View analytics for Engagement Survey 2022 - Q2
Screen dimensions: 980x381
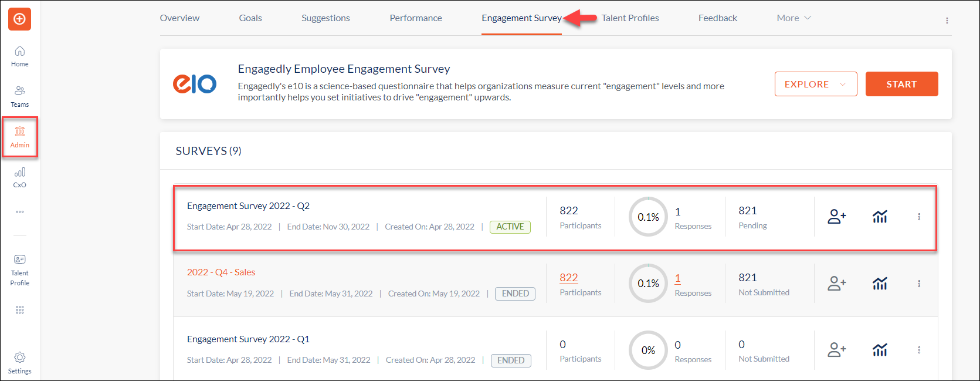point(880,217)
